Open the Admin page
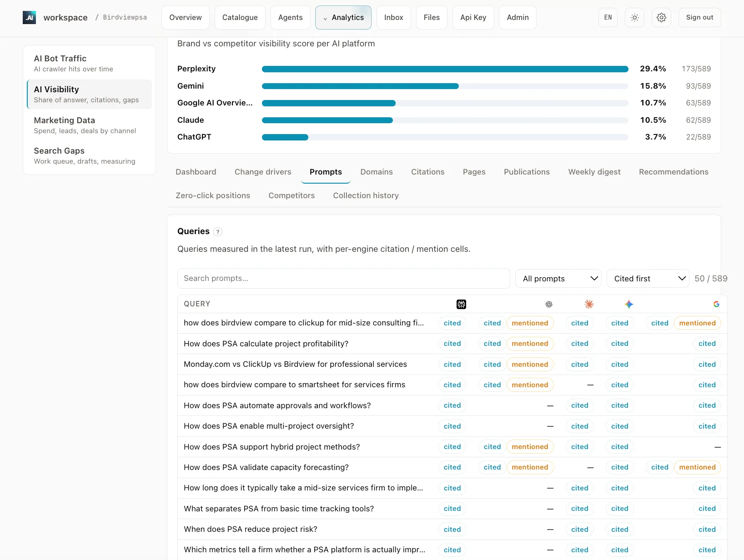 coord(518,18)
